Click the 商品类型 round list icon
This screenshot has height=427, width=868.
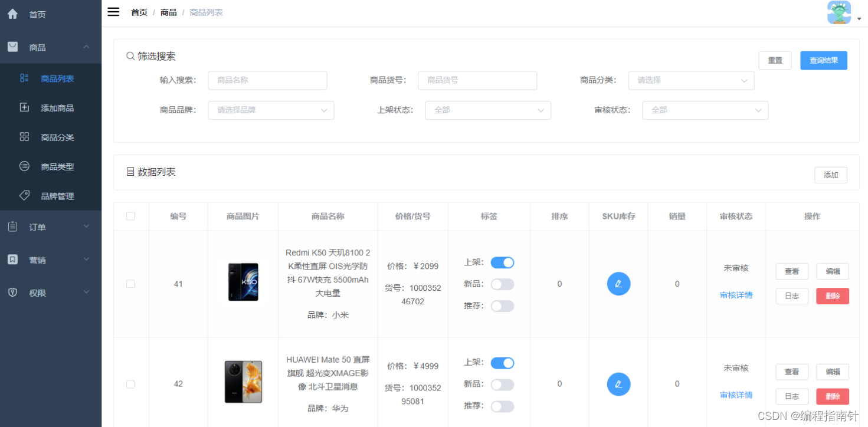(24, 166)
